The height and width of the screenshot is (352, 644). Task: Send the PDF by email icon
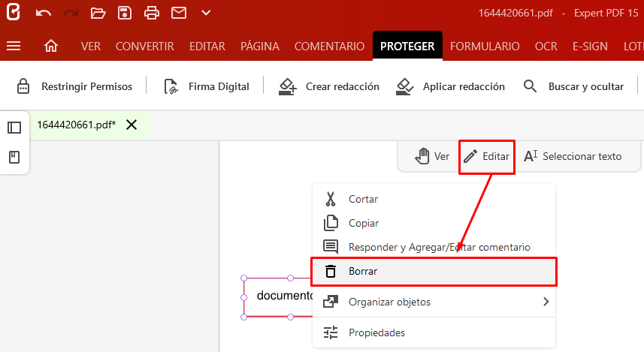coord(179,13)
